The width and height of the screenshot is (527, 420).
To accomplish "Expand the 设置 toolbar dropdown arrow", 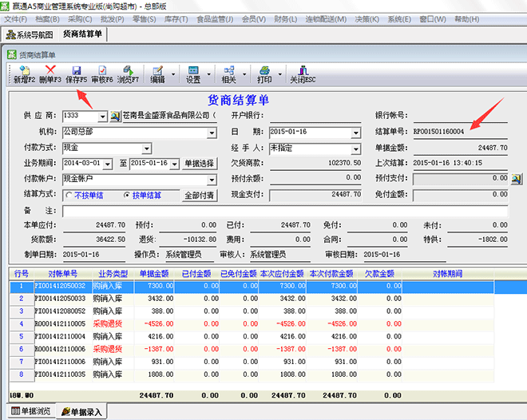I will tap(208, 74).
